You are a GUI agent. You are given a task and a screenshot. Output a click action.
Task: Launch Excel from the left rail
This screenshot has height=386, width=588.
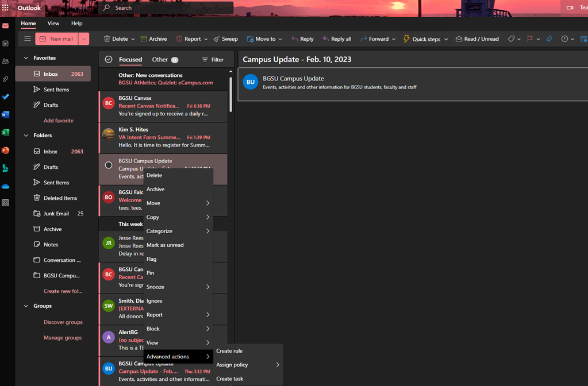(5, 132)
